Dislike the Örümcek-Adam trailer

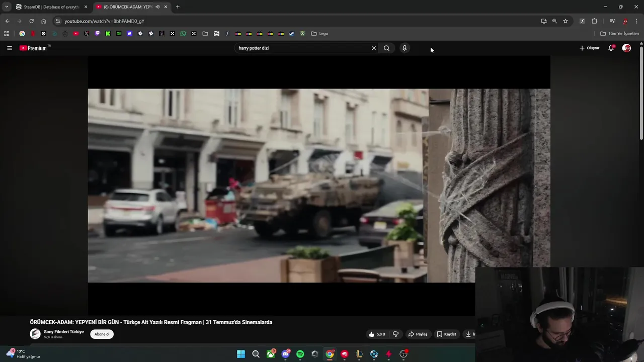pyautogui.click(x=396, y=334)
